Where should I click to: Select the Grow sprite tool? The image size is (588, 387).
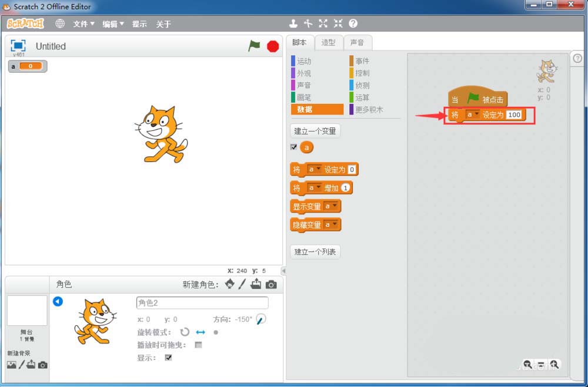tap(323, 23)
